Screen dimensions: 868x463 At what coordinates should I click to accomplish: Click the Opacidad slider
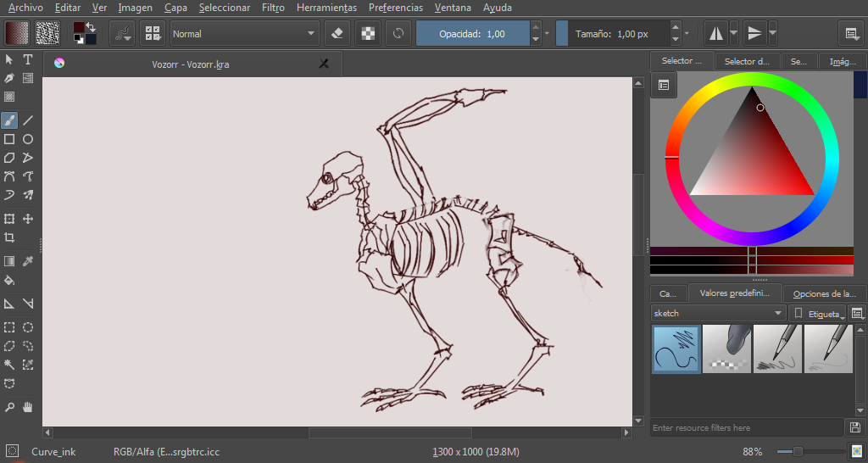tap(472, 34)
